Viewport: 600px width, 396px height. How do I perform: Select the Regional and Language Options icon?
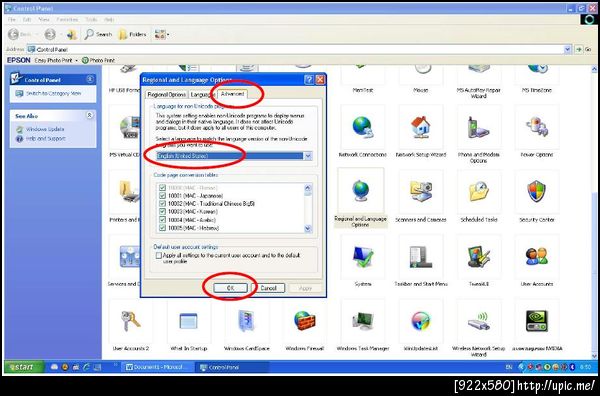(361, 191)
